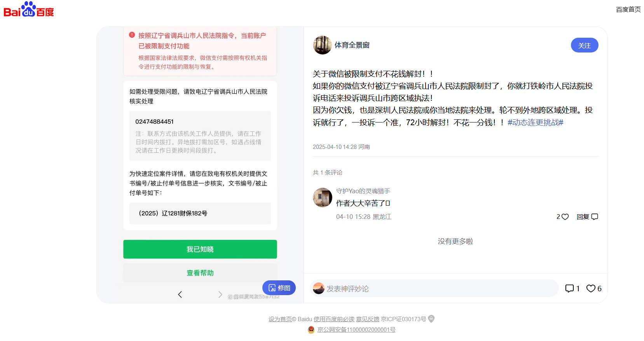The image size is (644, 341).
Task: Open the #动态连更挑战# hashtag link
Action: tap(535, 122)
